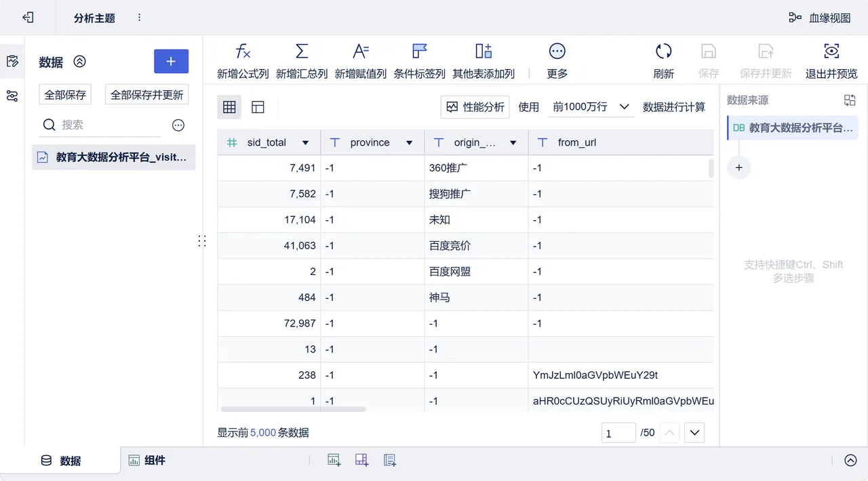Viewport: 868px width, 481px height.
Task: Click 全部保存 button
Action: [x=65, y=95]
